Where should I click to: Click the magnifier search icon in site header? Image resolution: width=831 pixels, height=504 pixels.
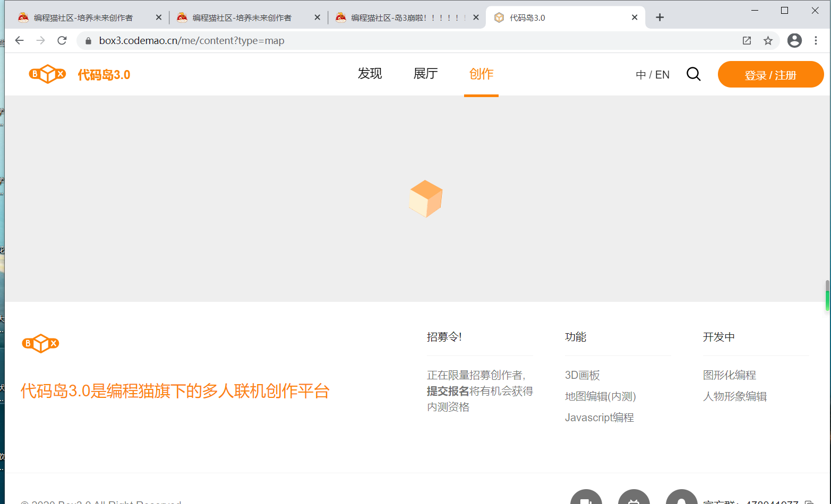tap(693, 74)
